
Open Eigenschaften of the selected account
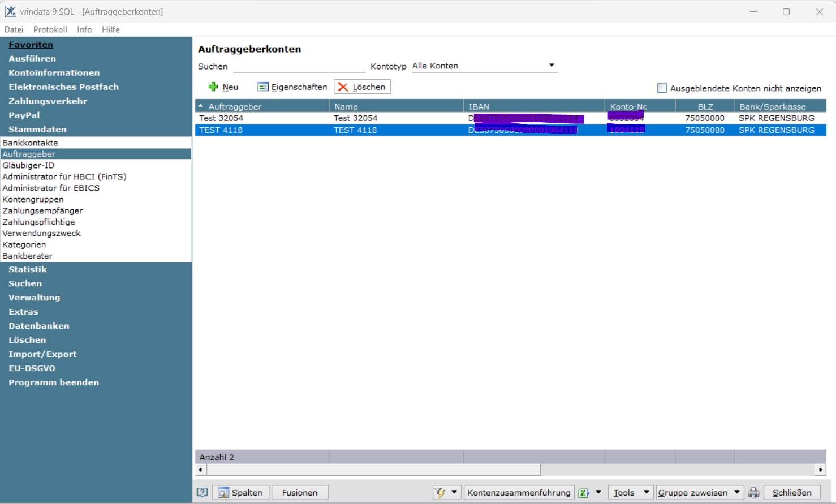pyautogui.click(x=292, y=87)
